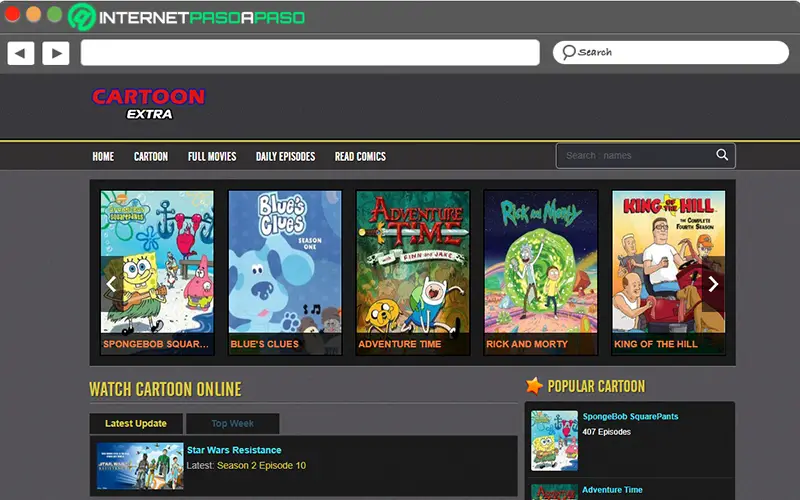Open Adventure Time popular cartoon link
800x500 pixels.
coord(612,490)
